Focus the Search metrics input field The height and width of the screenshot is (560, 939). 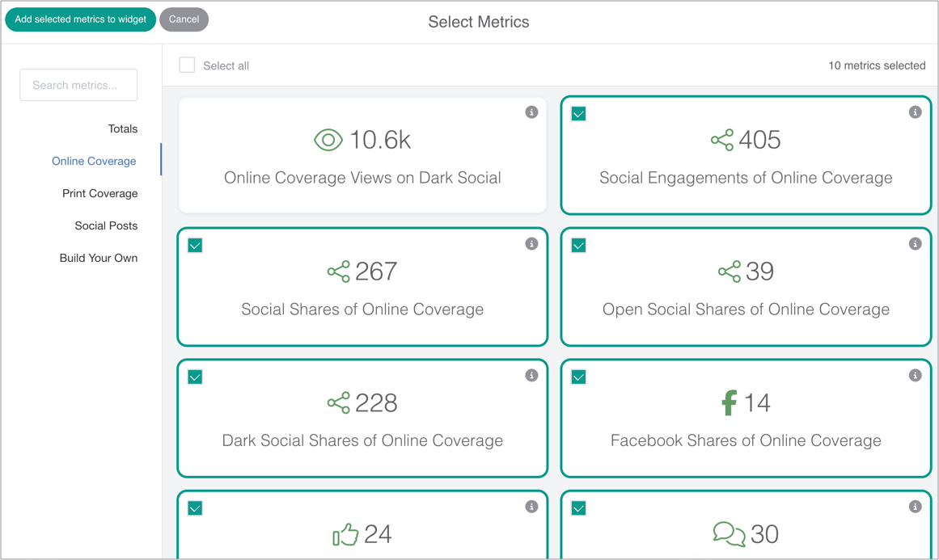coord(78,85)
